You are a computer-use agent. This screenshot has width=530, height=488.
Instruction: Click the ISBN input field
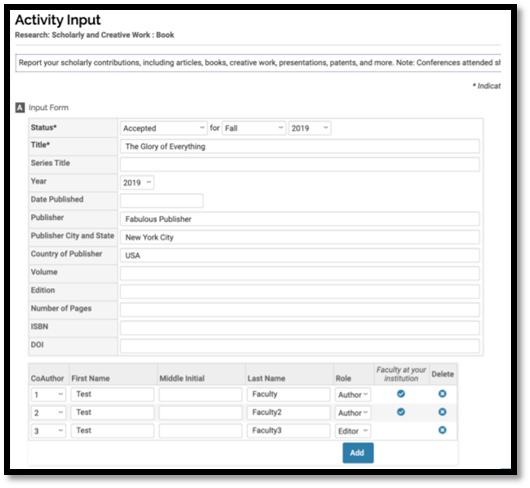pyautogui.click(x=300, y=328)
